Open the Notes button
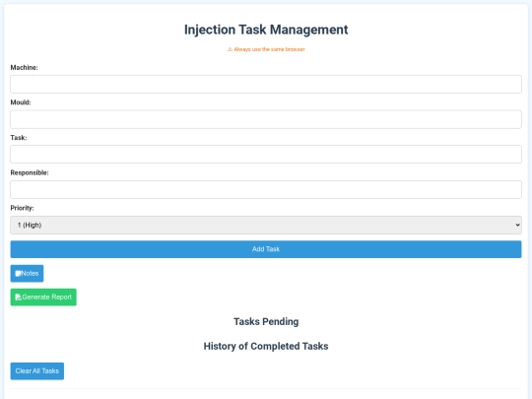Screen dimensions: 532x399 point(27,274)
